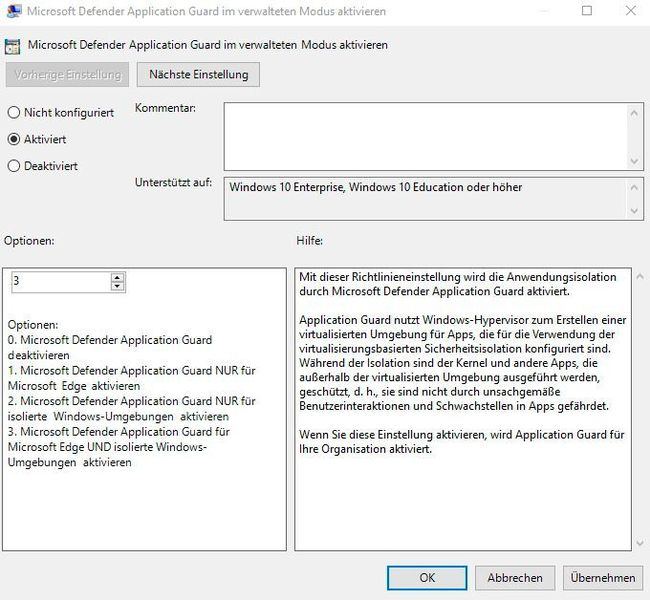Viewport: 650px width, 600px height.
Task: Click inside the Kommentar text box
Action: (424, 136)
